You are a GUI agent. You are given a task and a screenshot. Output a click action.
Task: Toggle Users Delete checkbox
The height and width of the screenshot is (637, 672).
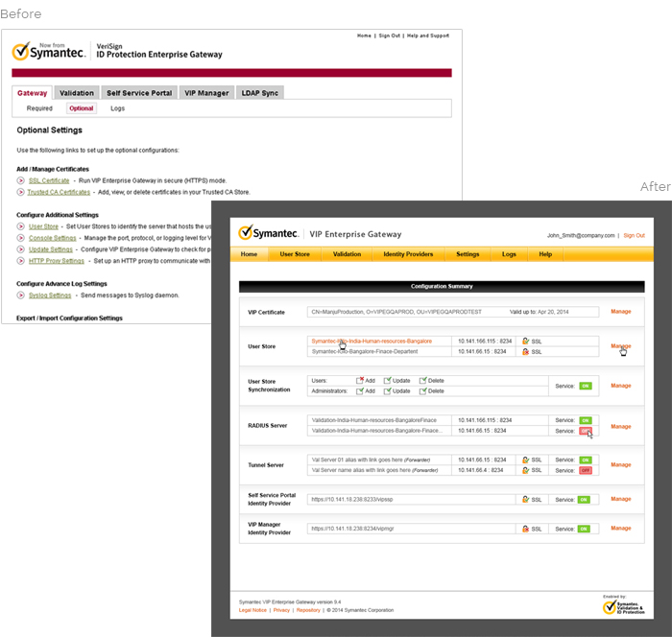coord(423,380)
